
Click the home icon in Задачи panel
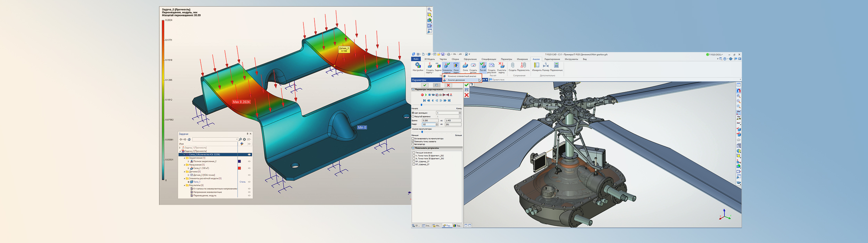[189, 140]
